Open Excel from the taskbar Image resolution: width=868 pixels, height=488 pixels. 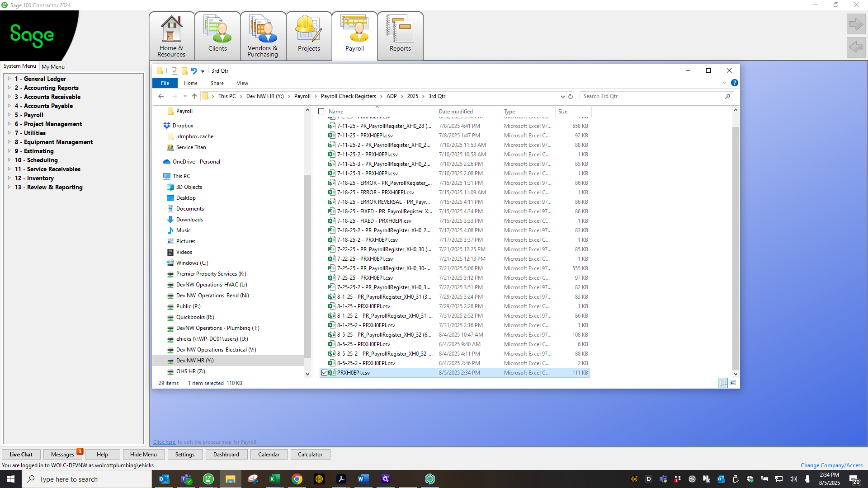point(274,479)
